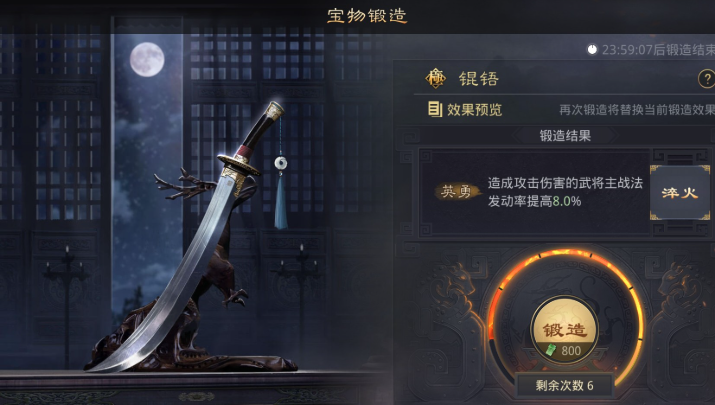The image size is (715, 405).
Task: Click the 800 cost number on forge button
Action: click(571, 351)
